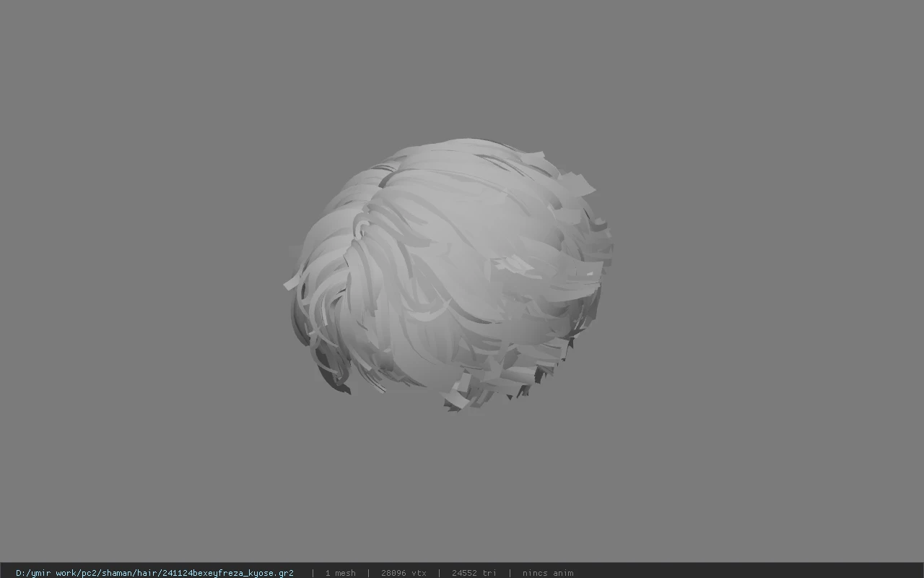
Task: Click the file path 241124bexeyfreza_kyose.gr2
Action: 154,573
